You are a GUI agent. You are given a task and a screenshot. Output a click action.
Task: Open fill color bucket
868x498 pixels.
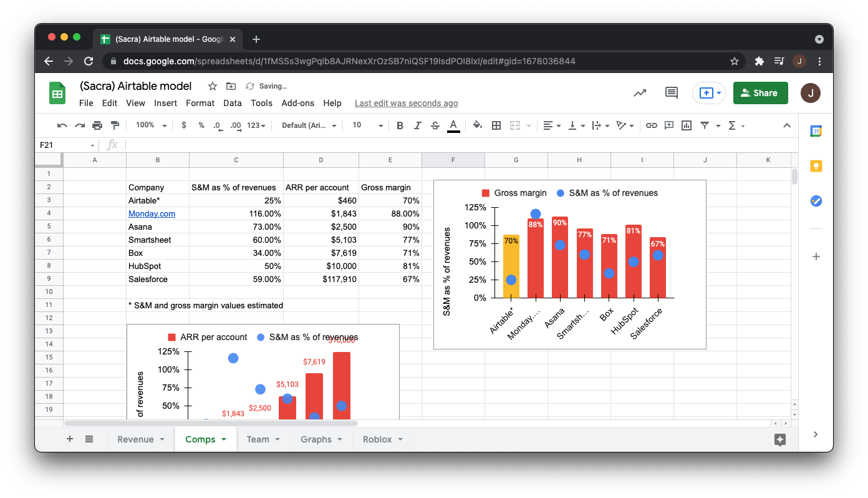coord(478,125)
